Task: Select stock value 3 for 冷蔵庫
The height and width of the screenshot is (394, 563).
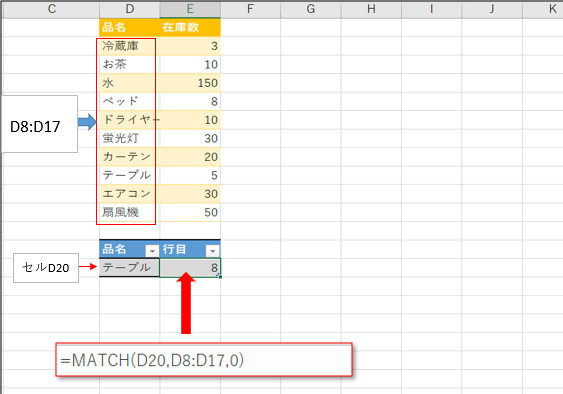Action: (x=190, y=46)
